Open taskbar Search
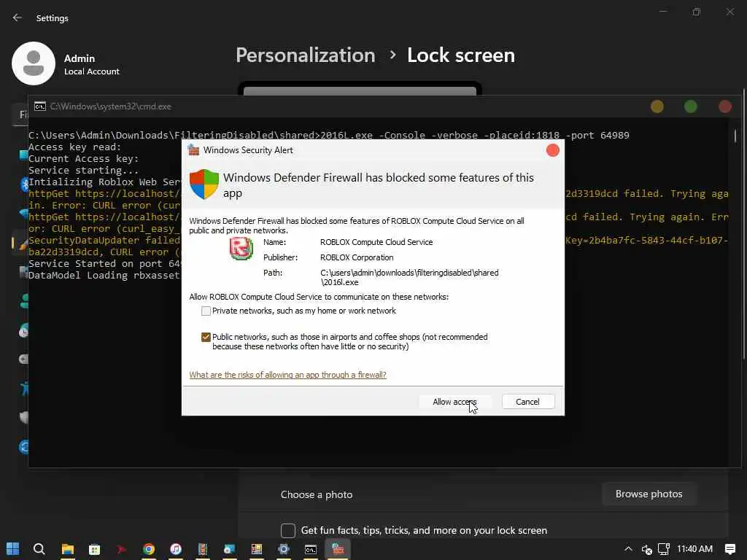747x560 pixels. 39,549
